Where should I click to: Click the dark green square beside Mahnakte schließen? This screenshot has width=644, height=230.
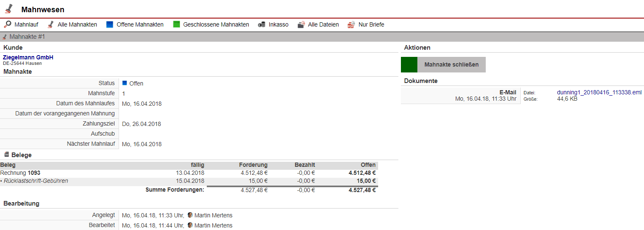coord(409,64)
